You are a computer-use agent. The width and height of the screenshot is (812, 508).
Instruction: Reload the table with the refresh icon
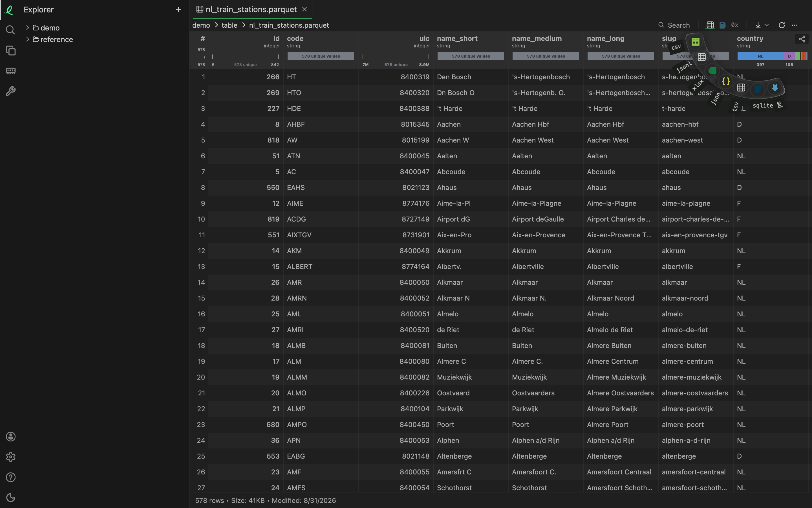(x=782, y=25)
